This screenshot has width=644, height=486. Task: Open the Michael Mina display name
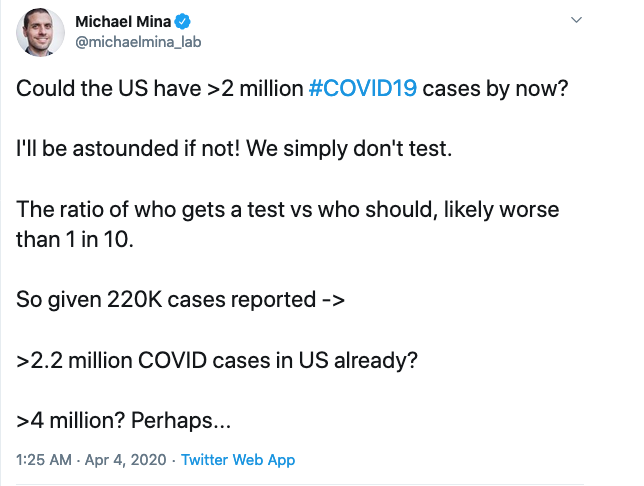[123, 21]
